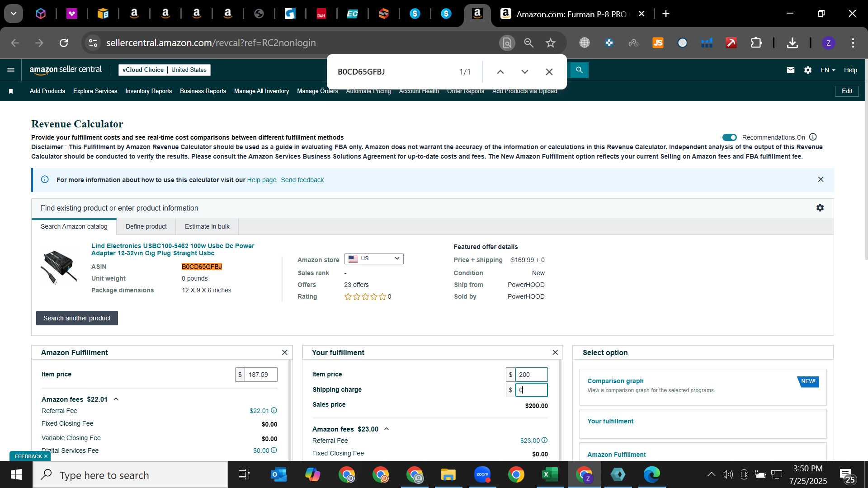Screen dimensions: 868x488
Task: Dismiss the help information banner
Action: pos(821,179)
